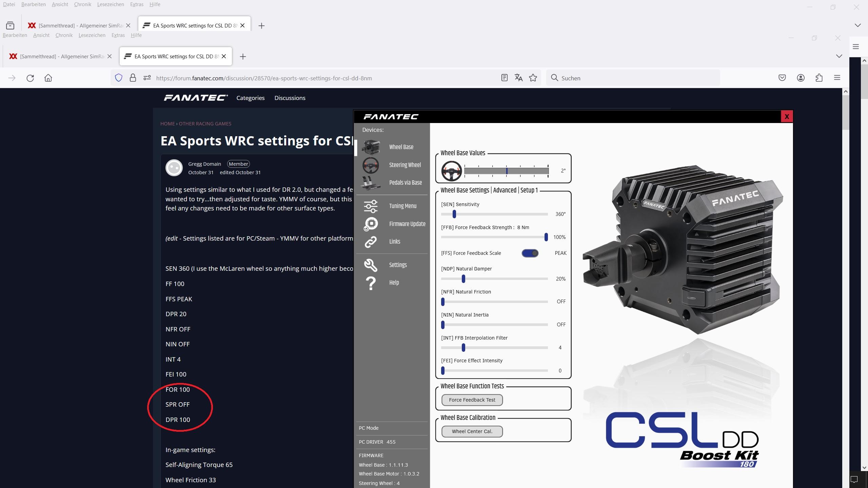Open extensions puzzle icon
Image resolution: width=868 pixels, height=488 pixels.
click(x=819, y=78)
